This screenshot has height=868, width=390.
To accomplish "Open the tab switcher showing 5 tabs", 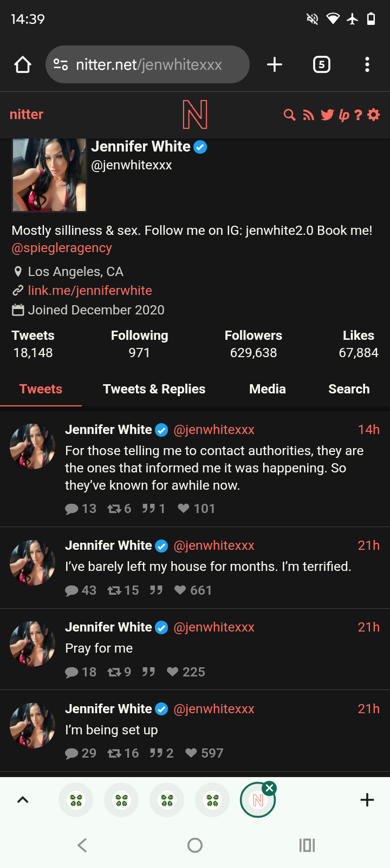I will (322, 65).
